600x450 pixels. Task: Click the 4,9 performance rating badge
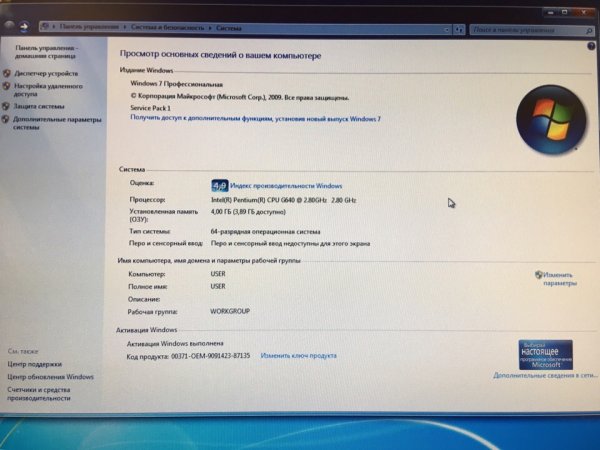219,186
